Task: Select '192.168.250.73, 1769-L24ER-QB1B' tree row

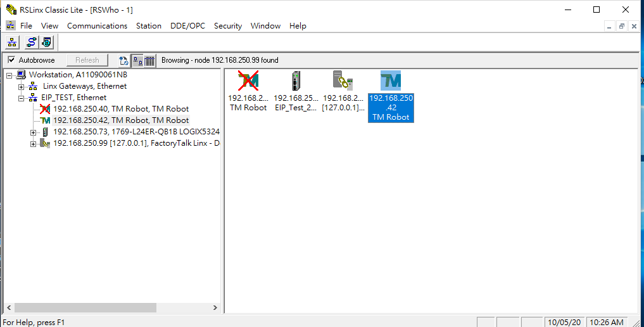Action: [x=136, y=132]
